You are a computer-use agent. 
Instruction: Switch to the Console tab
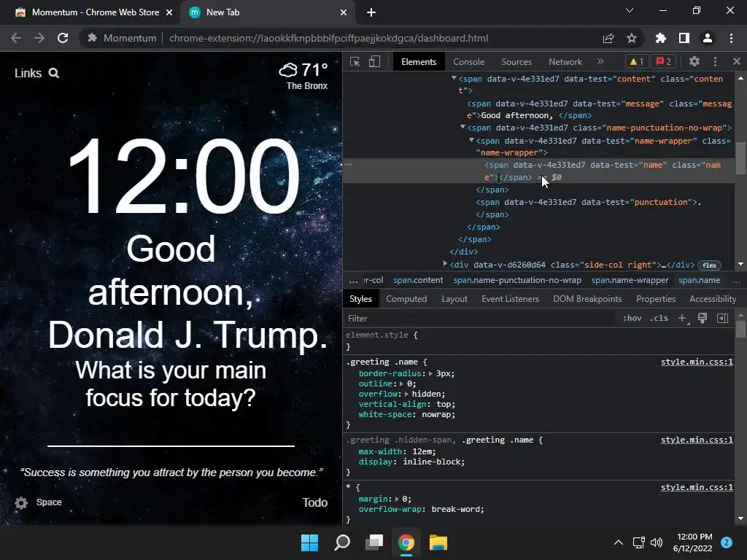pos(468,62)
